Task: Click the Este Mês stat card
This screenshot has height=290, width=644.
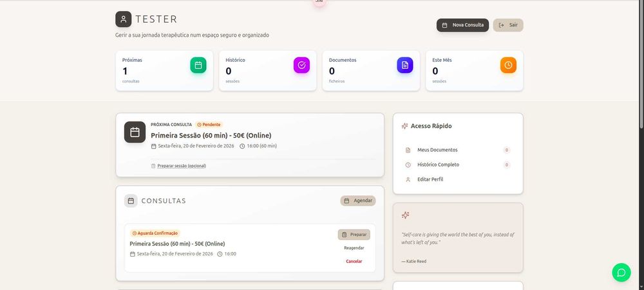Action: (475, 71)
